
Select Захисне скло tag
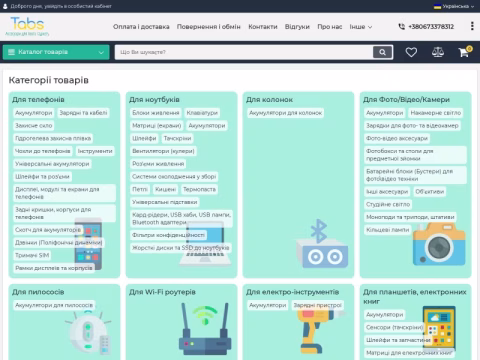click(34, 126)
